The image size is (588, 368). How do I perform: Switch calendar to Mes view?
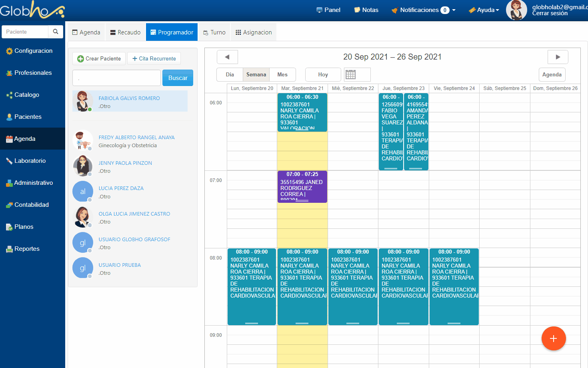pyautogui.click(x=282, y=74)
